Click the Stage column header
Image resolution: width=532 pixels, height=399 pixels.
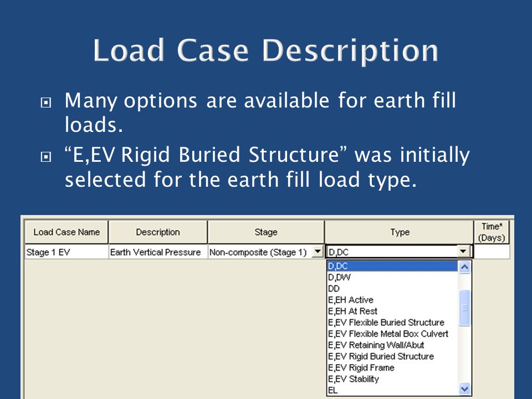pos(266,232)
